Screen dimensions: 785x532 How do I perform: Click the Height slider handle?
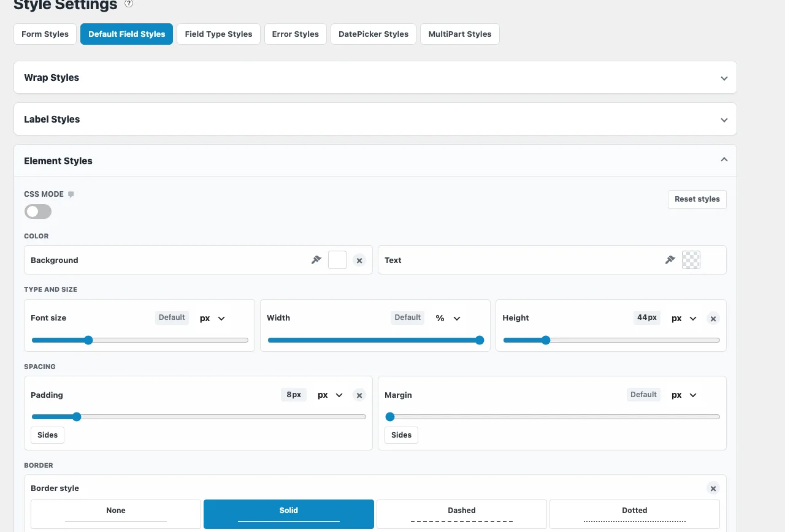546,340
